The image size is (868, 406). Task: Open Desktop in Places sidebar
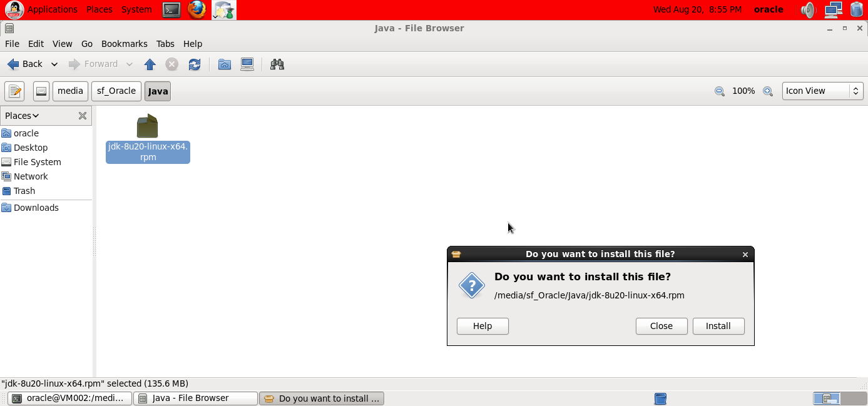(31, 148)
